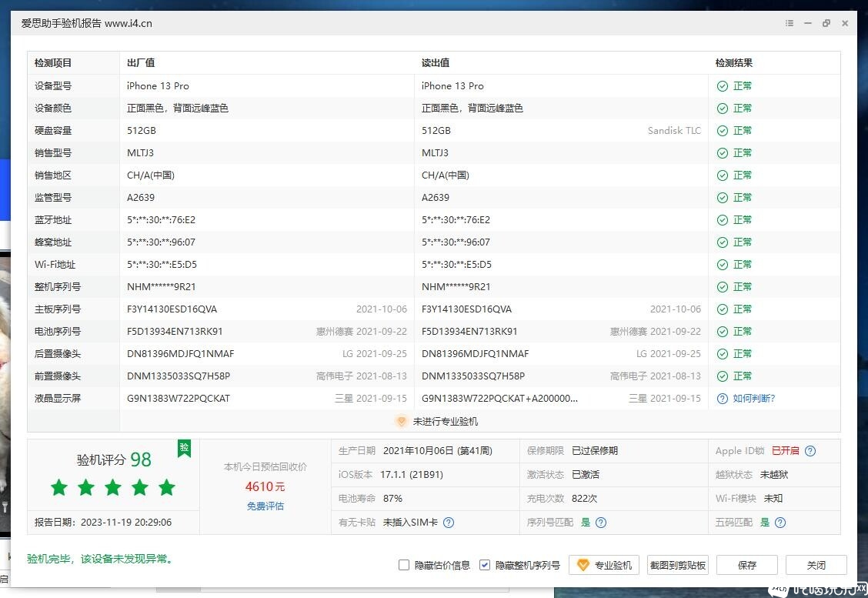Image resolution: width=868 pixels, height=598 pixels.
Task: Click factory Wi-Fi地址 value 5*:**:30:**:E5:D5
Action: pyautogui.click(x=162, y=265)
